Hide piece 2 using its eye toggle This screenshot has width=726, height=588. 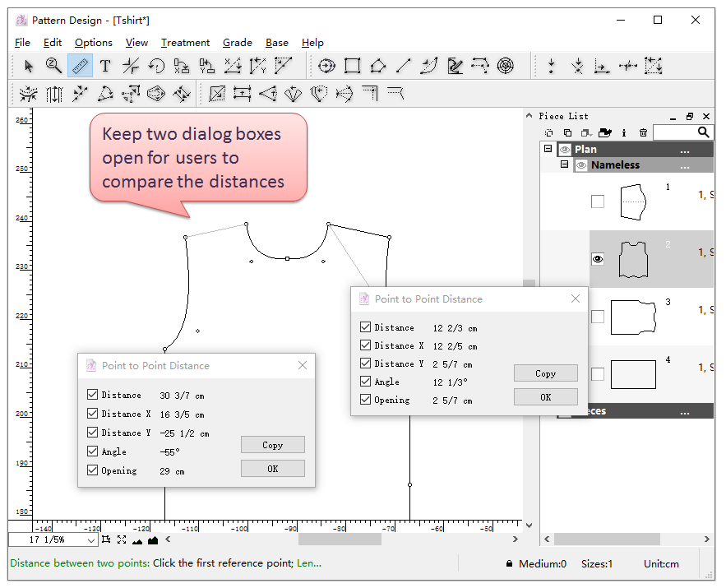click(598, 259)
